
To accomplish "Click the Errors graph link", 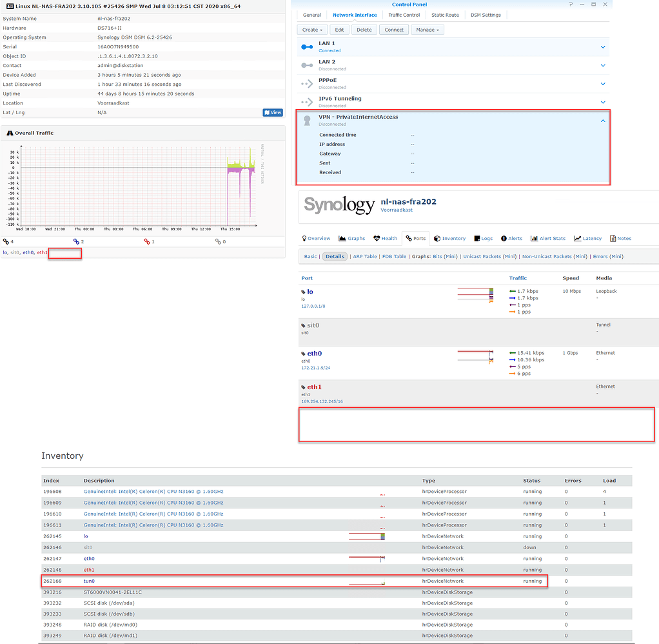I will tap(600, 257).
